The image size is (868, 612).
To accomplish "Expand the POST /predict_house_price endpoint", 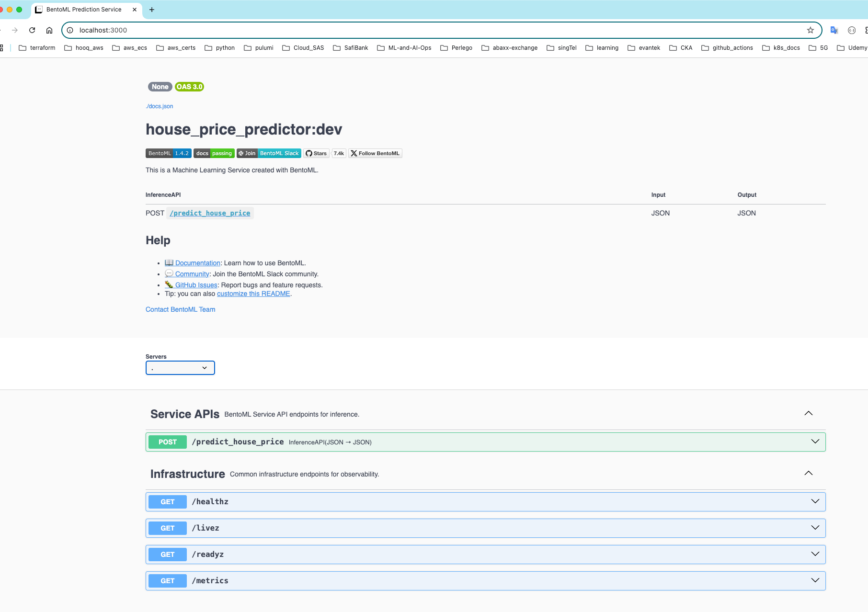I will 486,442.
